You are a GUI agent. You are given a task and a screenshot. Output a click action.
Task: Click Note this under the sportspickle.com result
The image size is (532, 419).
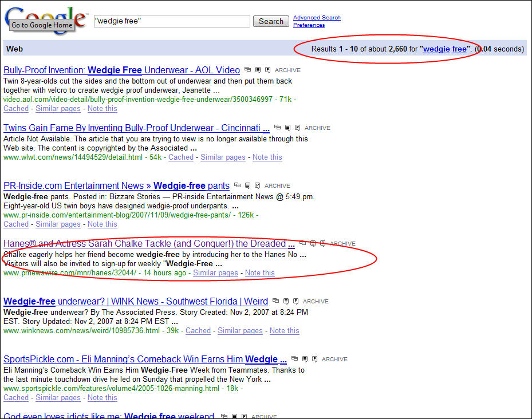coord(103,398)
